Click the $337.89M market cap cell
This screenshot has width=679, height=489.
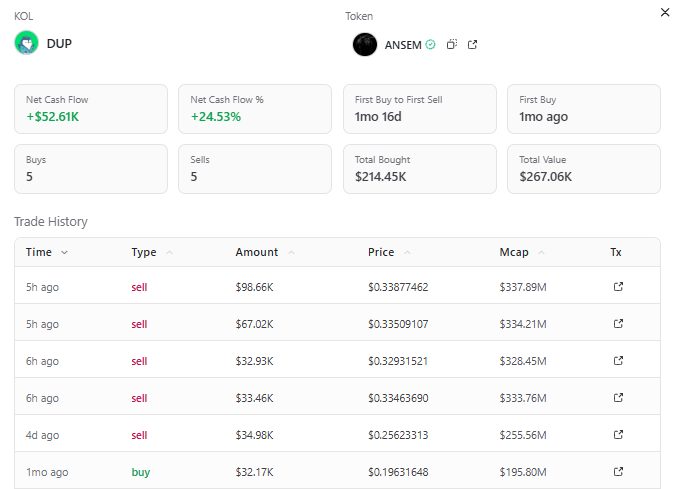pyautogui.click(x=523, y=287)
